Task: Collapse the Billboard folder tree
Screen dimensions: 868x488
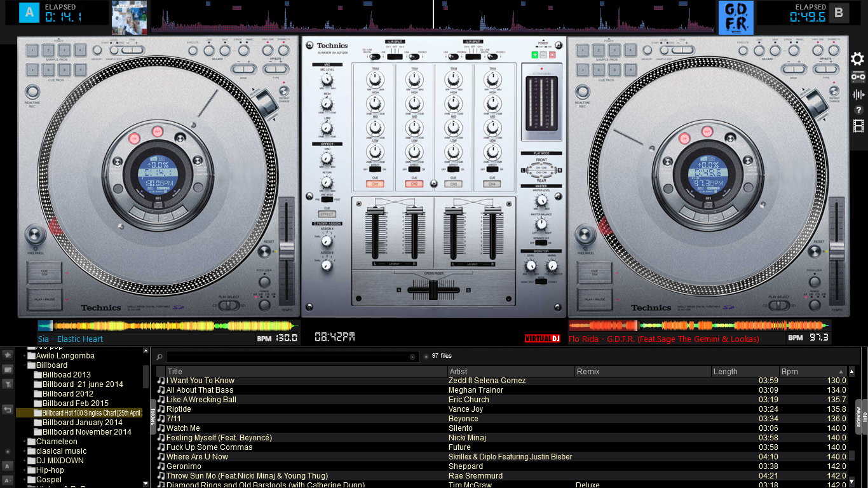Action: click(24, 365)
